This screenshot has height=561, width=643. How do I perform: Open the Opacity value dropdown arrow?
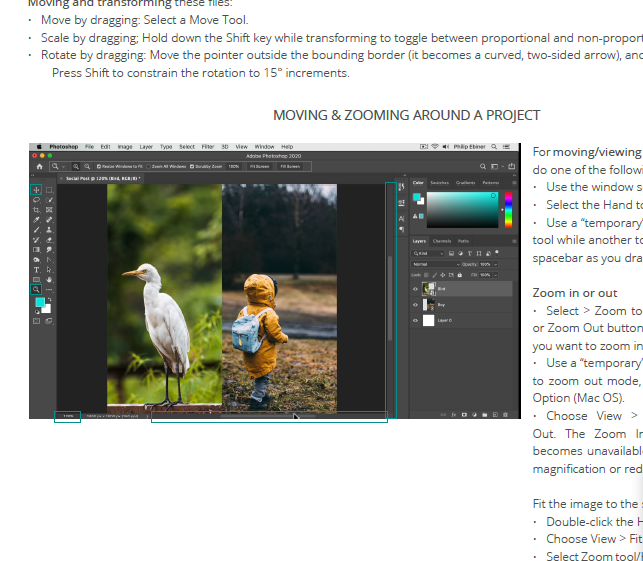point(496,264)
